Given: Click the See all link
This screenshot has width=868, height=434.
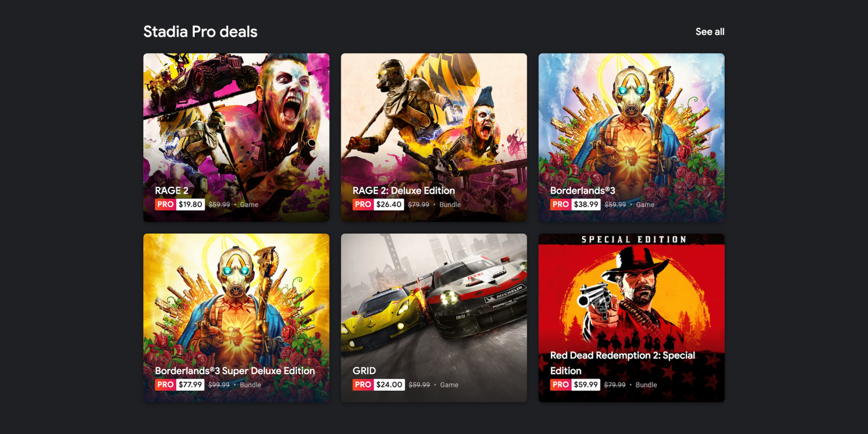Looking at the screenshot, I should [710, 31].
